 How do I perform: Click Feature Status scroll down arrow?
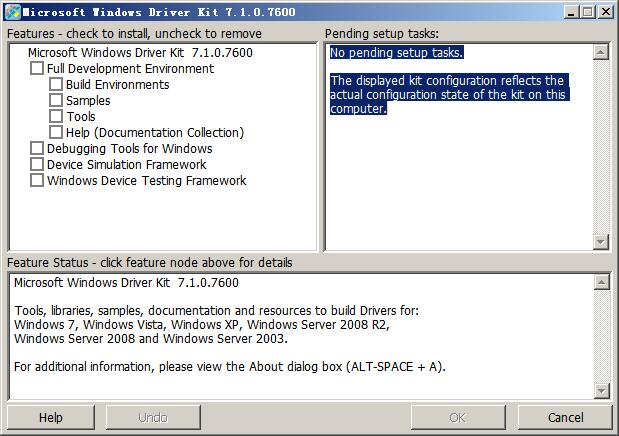tap(602, 391)
